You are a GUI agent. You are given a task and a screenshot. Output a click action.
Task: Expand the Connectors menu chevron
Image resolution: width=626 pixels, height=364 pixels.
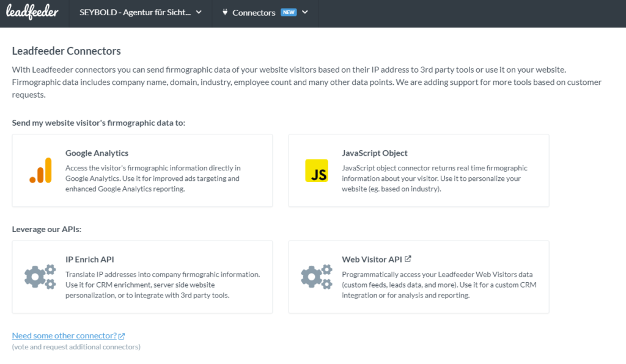[x=305, y=12]
